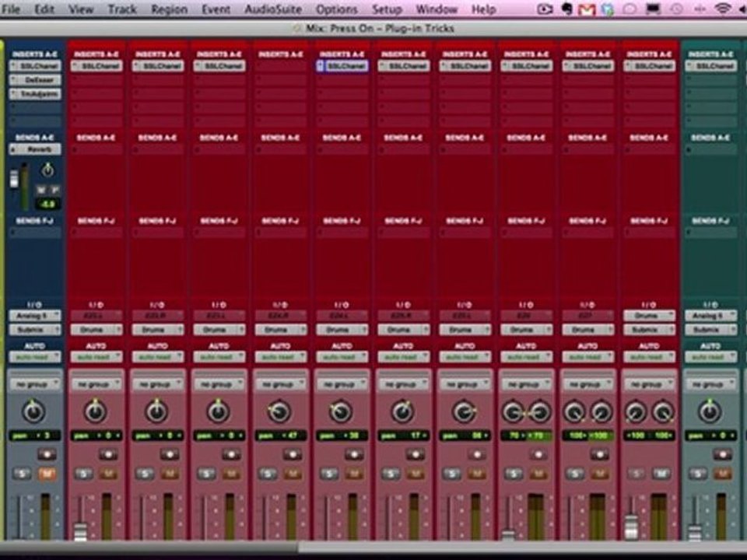Mute the track panned <38
The height and width of the screenshot is (560, 747).
pos(354,474)
